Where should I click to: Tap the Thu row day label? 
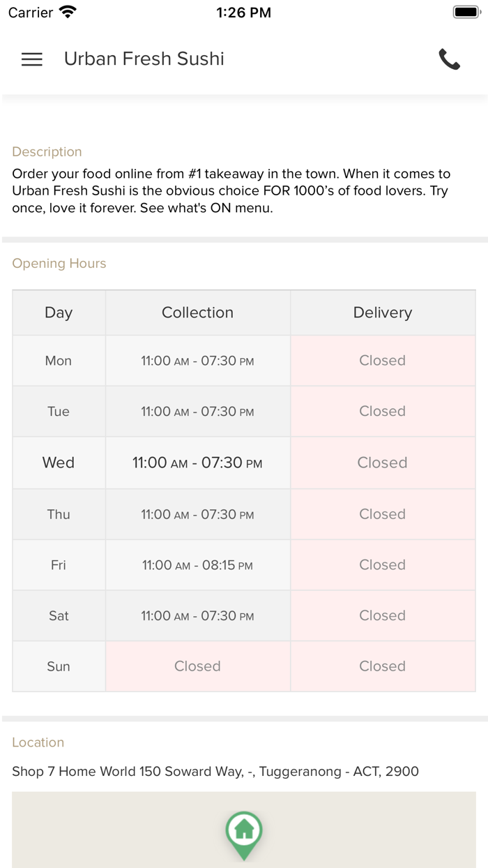(x=59, y=514)
